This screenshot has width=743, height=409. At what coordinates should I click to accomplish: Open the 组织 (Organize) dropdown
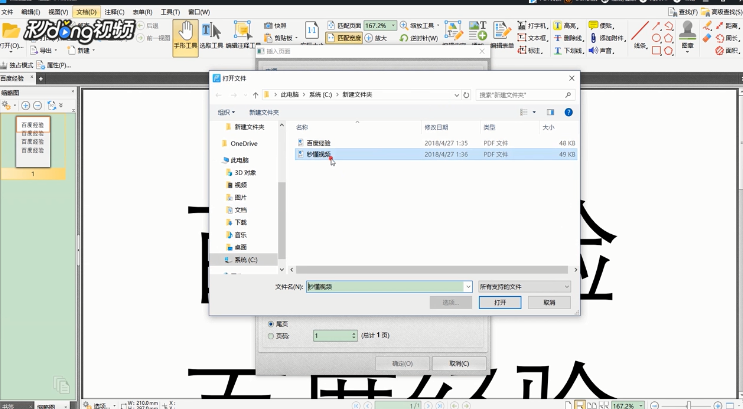pos(226,112)
